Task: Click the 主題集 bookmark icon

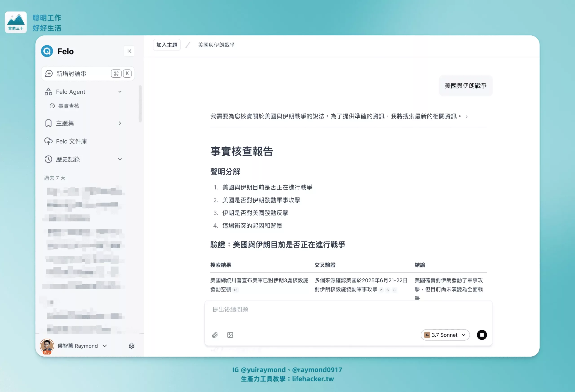Action: pyautogui.click(x=49, y=123)
